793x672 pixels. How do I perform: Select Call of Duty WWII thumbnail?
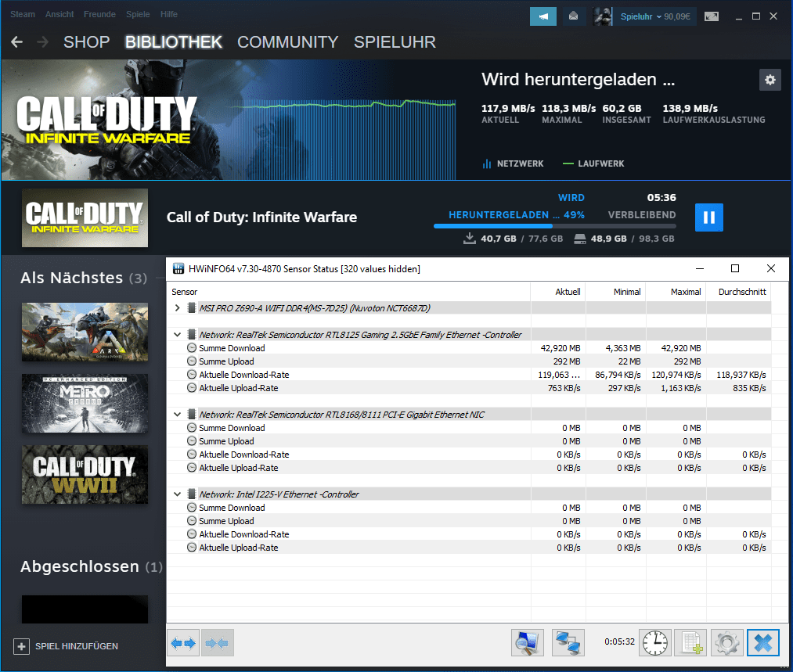pyautogui.click(x=85, y=474)
